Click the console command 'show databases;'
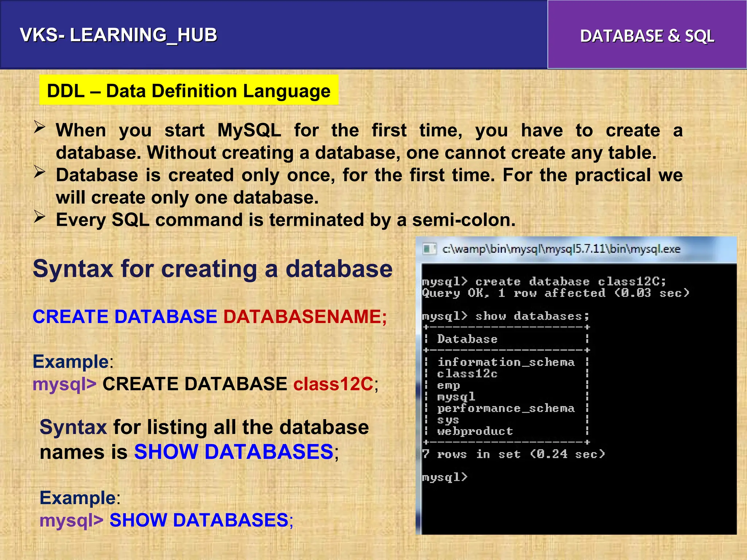This screenshot has width=747, height=560. pos(532,316)
